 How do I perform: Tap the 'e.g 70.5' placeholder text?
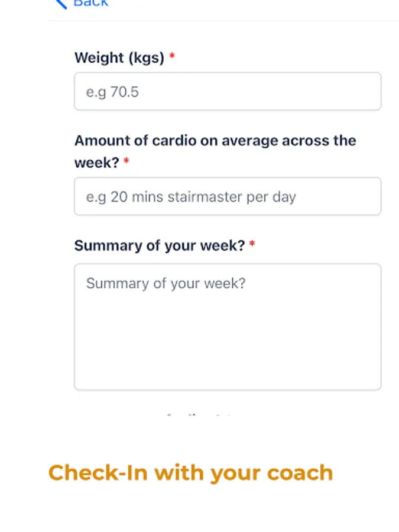[x=112, y=92]
